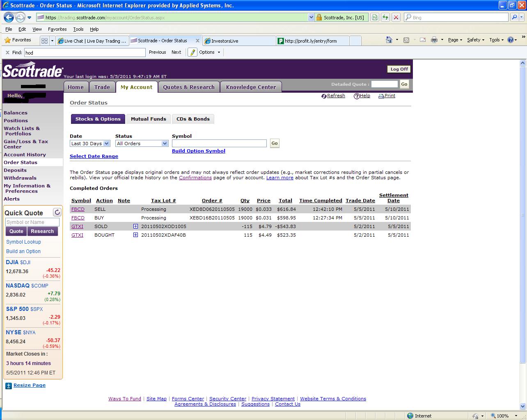Click the Home icon in command bar
Viewport: 527px width, 420px height.
tap(389, 40)
